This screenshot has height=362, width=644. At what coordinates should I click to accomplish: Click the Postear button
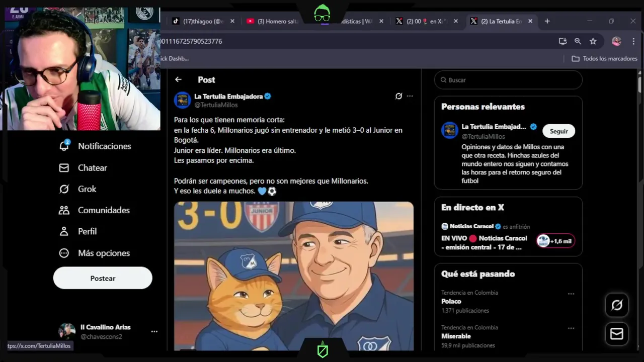pyautogui.click(x=103, y=278)
